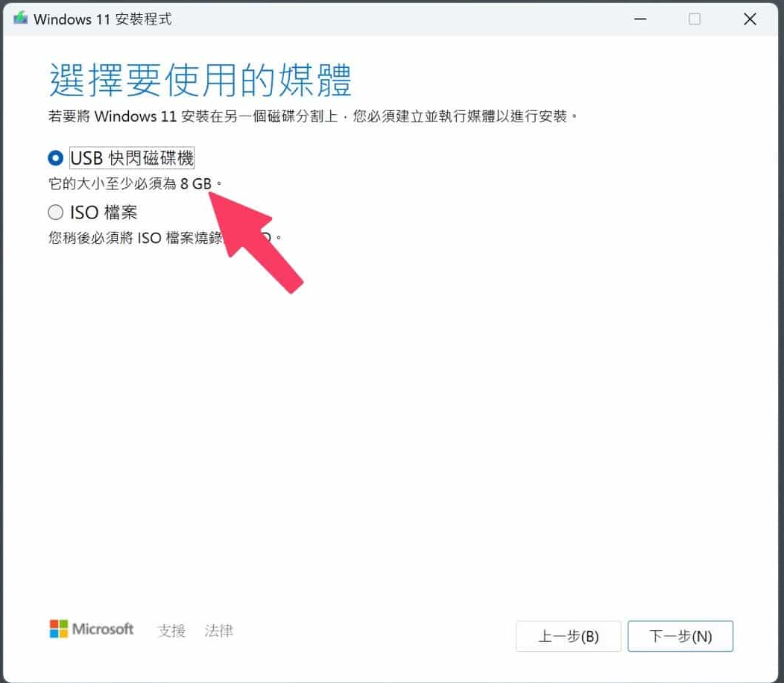Screen dimensions: 784x683
Task: Click the heading 選擇要使用的媒體
Action: click(x=200, y=80)
